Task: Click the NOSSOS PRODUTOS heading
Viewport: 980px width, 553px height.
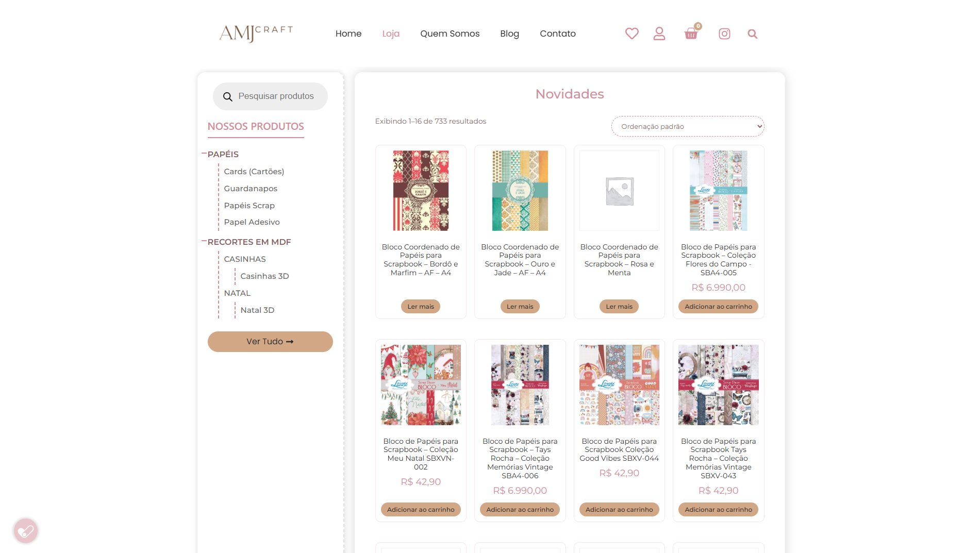Action: pyautogui.click(x=256, y=126)
